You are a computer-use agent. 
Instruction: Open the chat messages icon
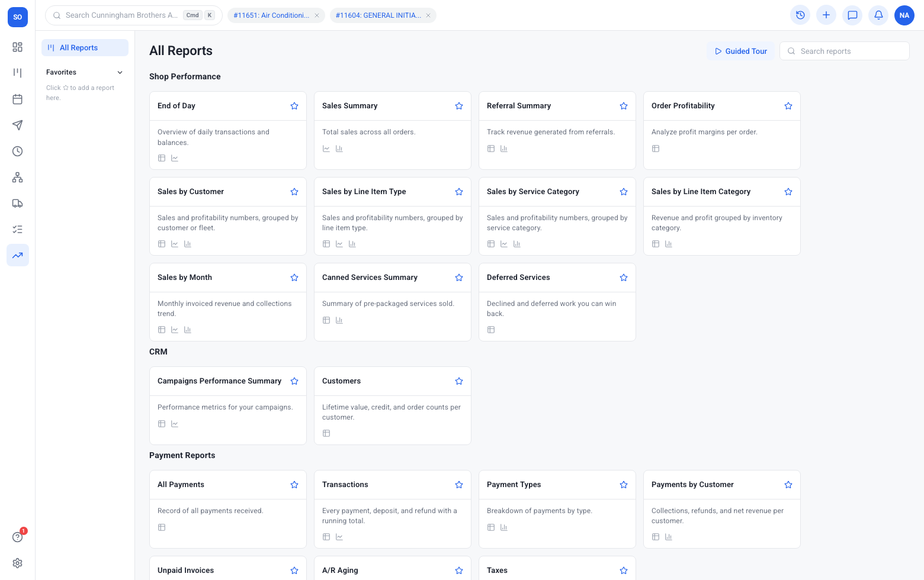(x=852, y=15)
